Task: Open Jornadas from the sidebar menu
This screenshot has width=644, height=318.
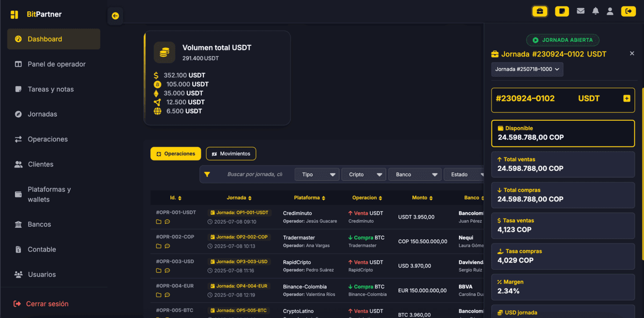Action: (x=43, y=114)
